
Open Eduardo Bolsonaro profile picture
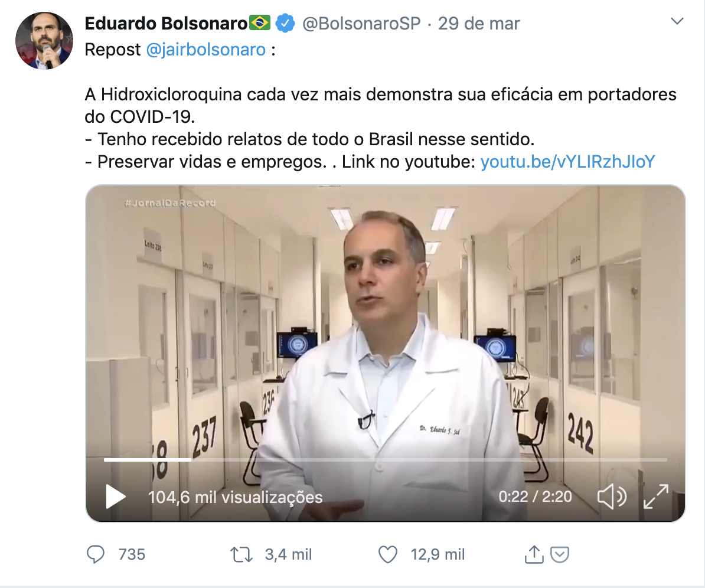click(44, 41)
